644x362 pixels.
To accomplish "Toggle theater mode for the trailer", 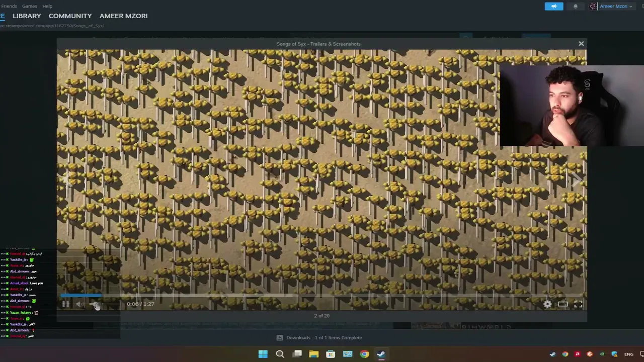I will (x=562, y=304).
